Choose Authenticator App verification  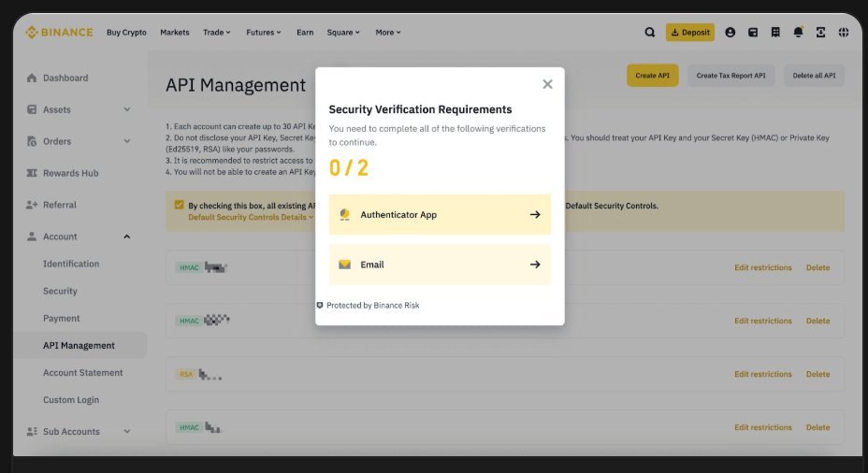[x=441, y=215]
